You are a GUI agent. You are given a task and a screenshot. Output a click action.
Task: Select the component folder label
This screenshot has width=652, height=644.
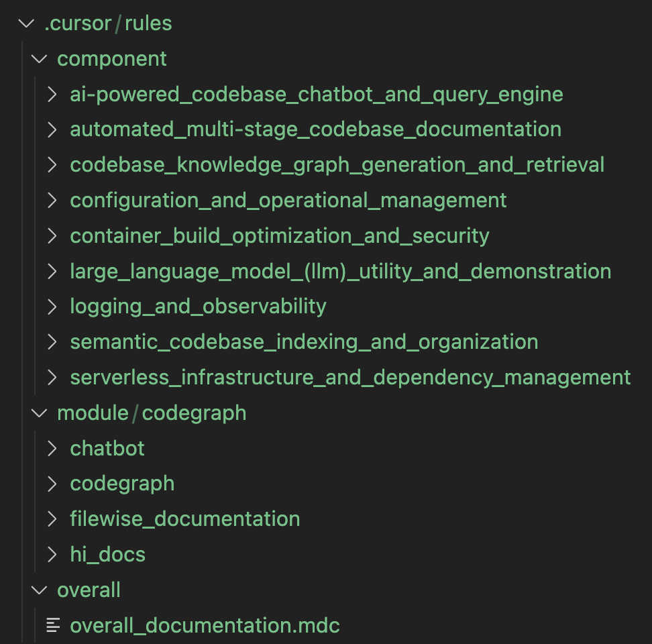coord(112,58)
